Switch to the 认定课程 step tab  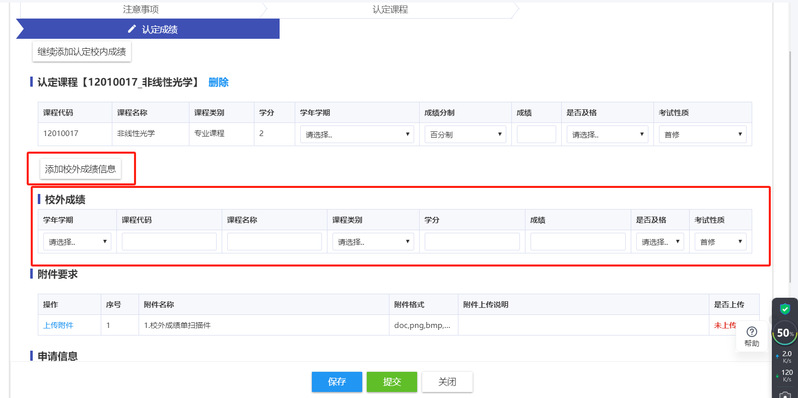click(x=390, y=9)
